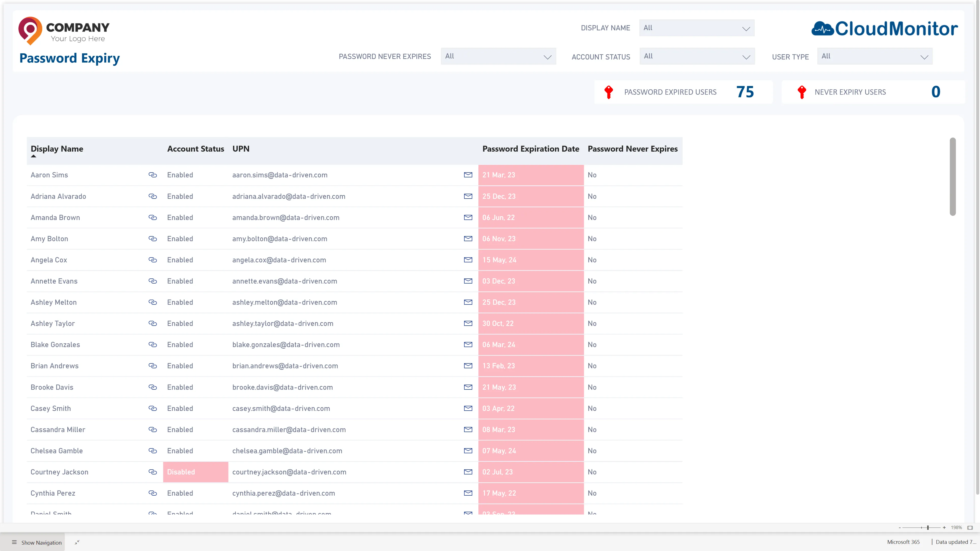Screen dimensions: 980x551
Task: Click the Company logo image
Action: coord(64,31)
